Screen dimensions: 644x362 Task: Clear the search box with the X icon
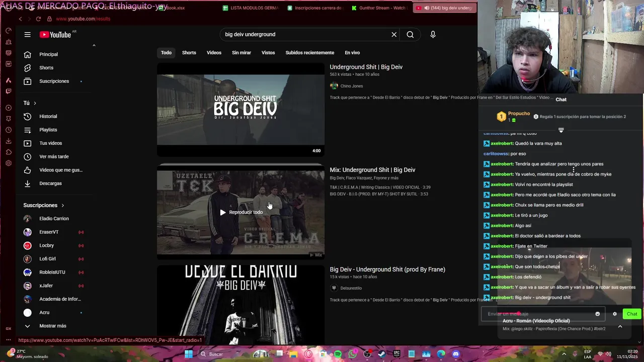(x=394, y=35)
